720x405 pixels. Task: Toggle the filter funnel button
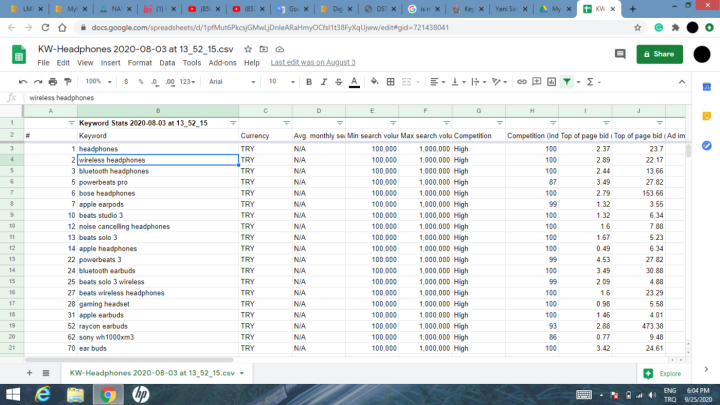tap(567, 82)
